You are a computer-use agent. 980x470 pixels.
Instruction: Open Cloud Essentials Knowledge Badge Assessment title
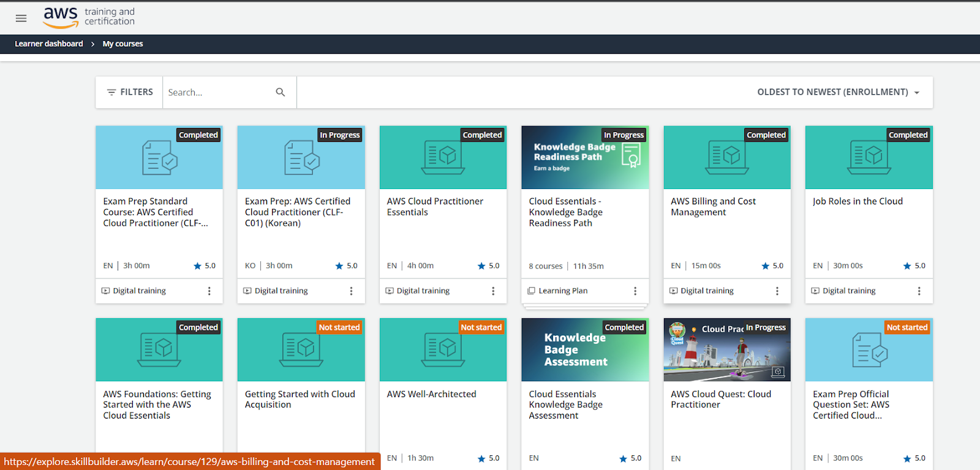click(x=566, y=405)
